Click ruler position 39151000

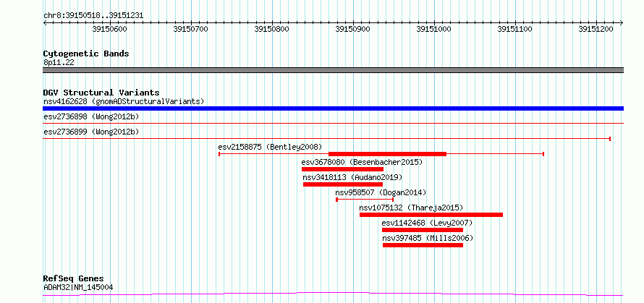pos(433,29)
